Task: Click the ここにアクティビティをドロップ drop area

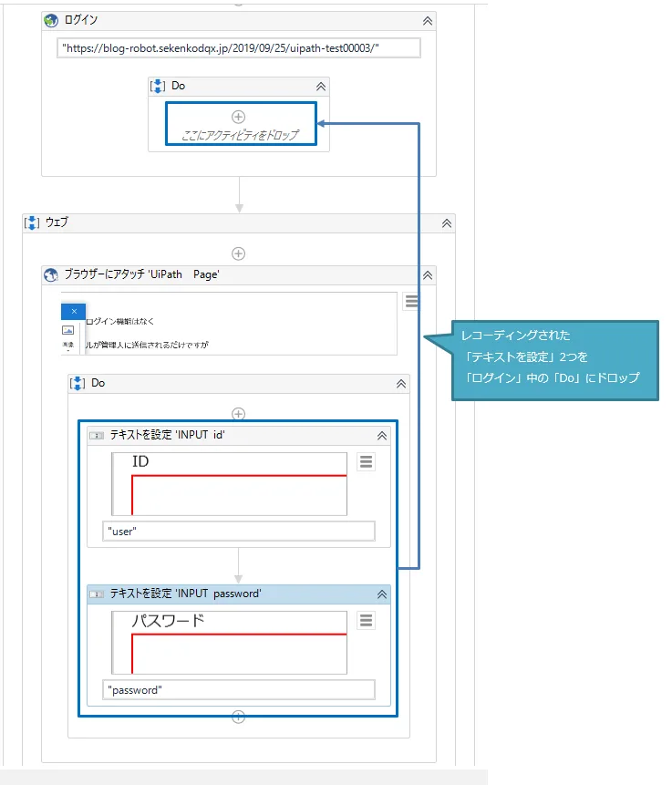Action: click(x=241, y=124)
